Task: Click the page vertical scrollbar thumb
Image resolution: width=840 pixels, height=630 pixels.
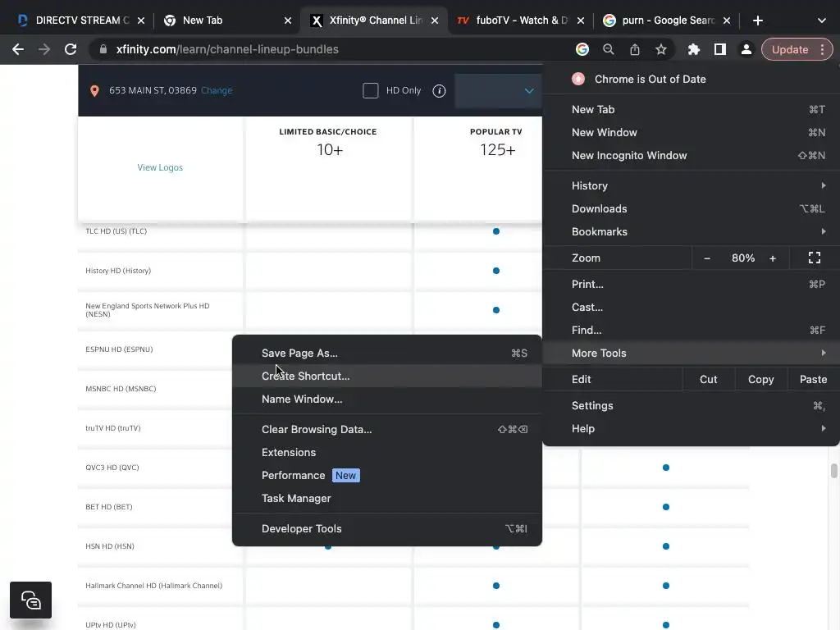Action: click(x=833, y=471)
